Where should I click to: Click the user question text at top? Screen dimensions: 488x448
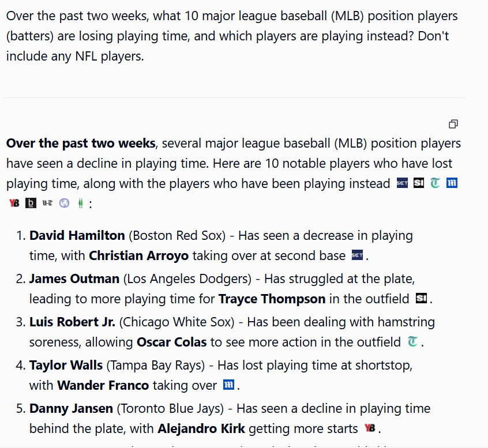232,36
